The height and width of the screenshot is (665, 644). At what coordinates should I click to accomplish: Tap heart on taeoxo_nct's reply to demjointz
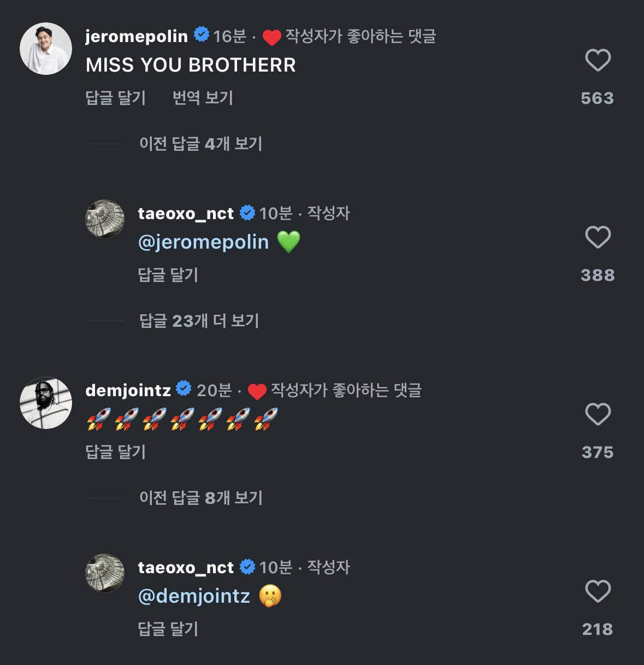[x=598, y=591]
